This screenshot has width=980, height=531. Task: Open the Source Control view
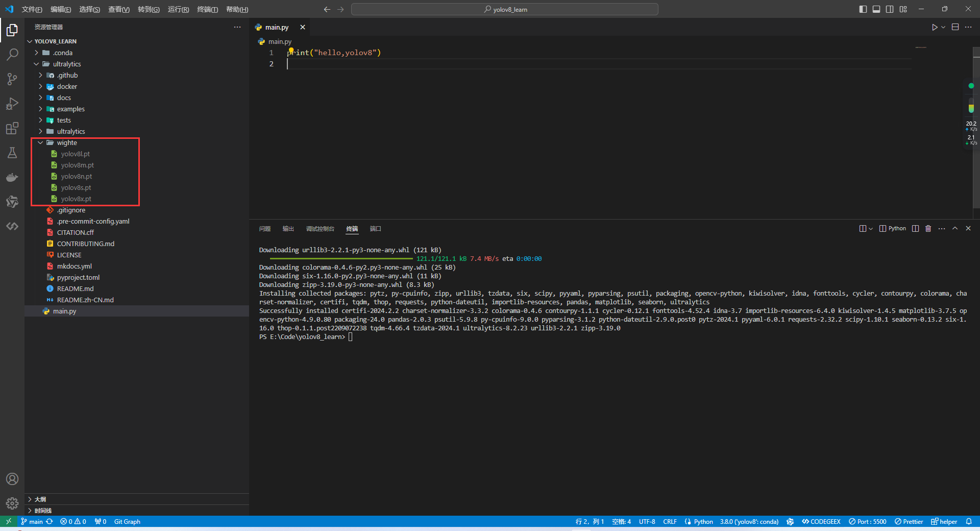pyautogui.click(x=12, y=79)
